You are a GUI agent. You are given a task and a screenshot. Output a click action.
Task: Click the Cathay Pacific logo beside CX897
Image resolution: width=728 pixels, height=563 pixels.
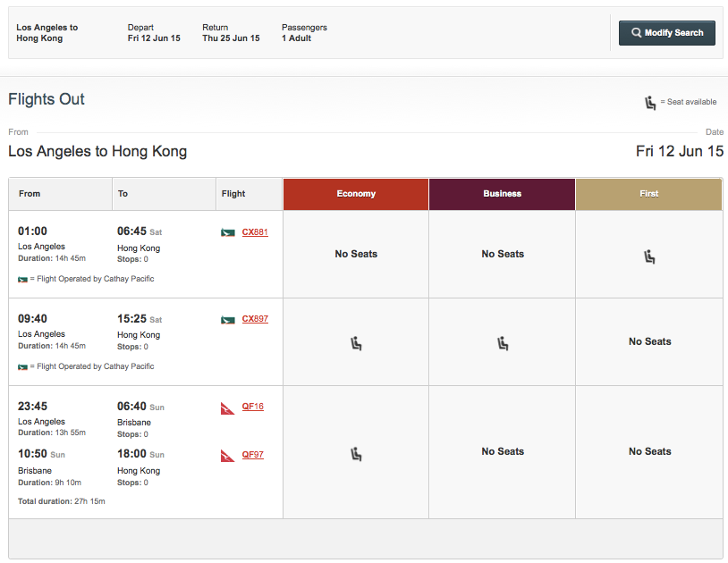tap(228, 320)
